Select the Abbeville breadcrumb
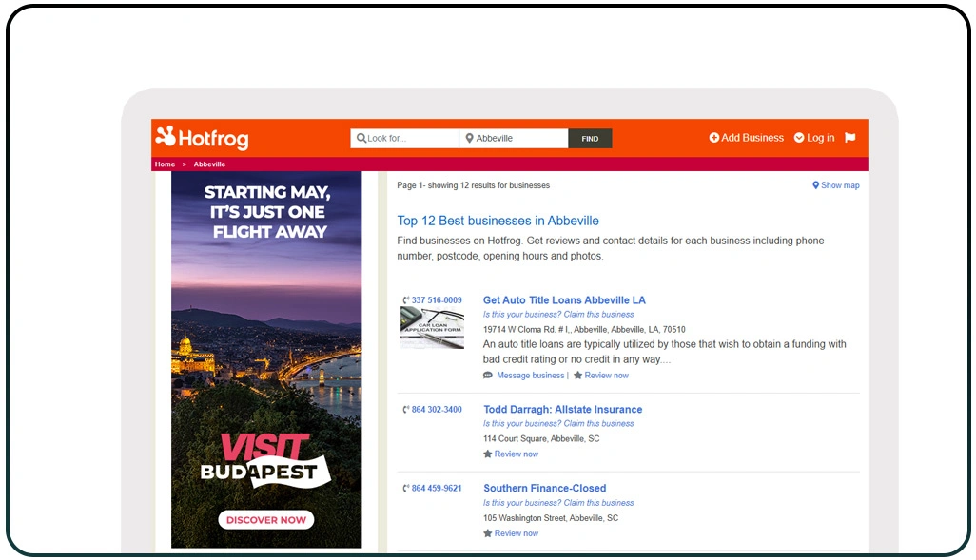Screen dimensions: 976x560 click(209, 164)
